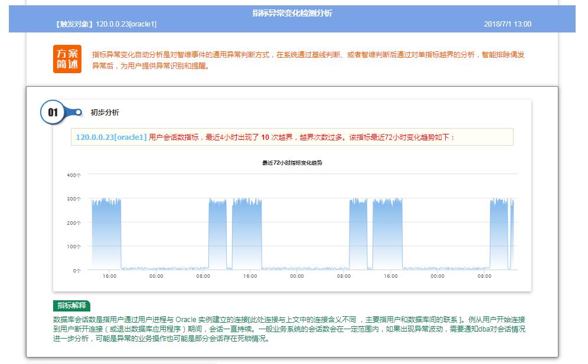Select the green 指标解释 tag
The image size is (588, 364).
(x=71, y=306)
